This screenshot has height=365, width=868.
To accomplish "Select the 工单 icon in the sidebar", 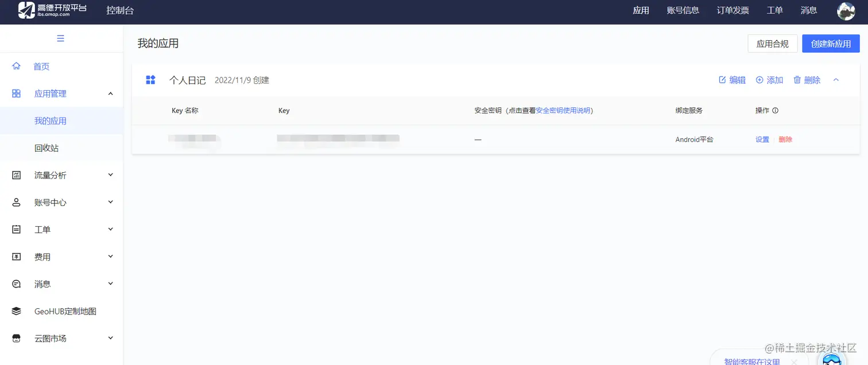I will [16, 229].
